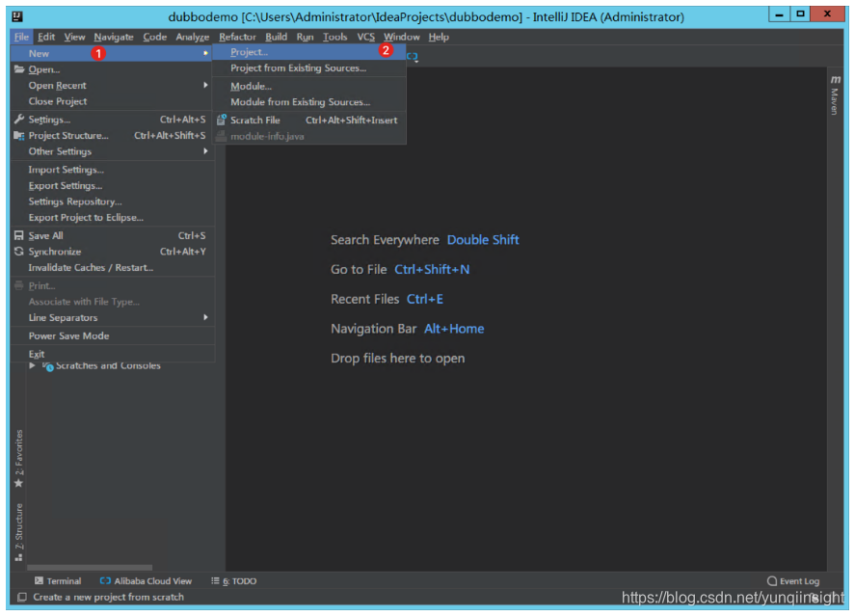Create a new Scratch File
Image resolution: width=855 pixels, height=616 pixels.
click(x=309, y=120)
